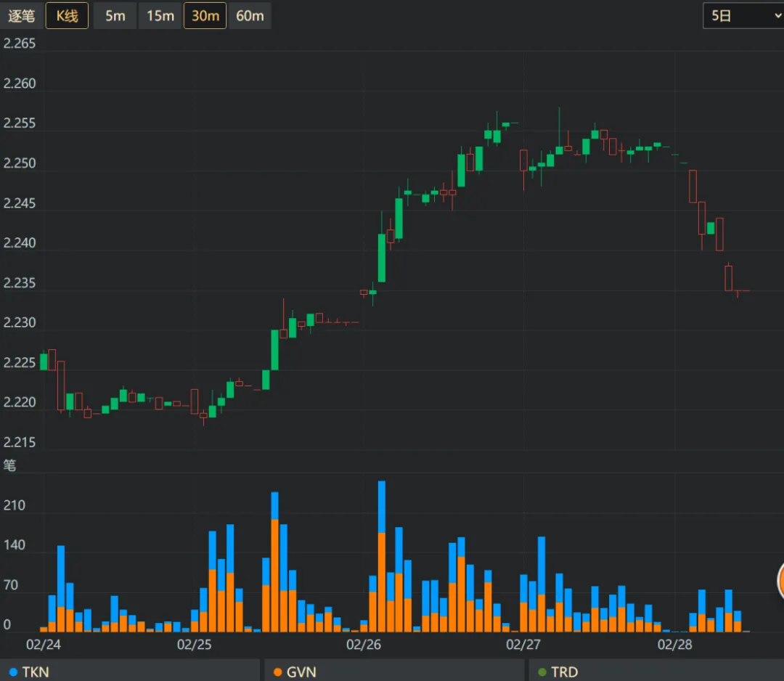Click the partially visible orange floating button
The image size is (784, 681).
click(780, 581)
